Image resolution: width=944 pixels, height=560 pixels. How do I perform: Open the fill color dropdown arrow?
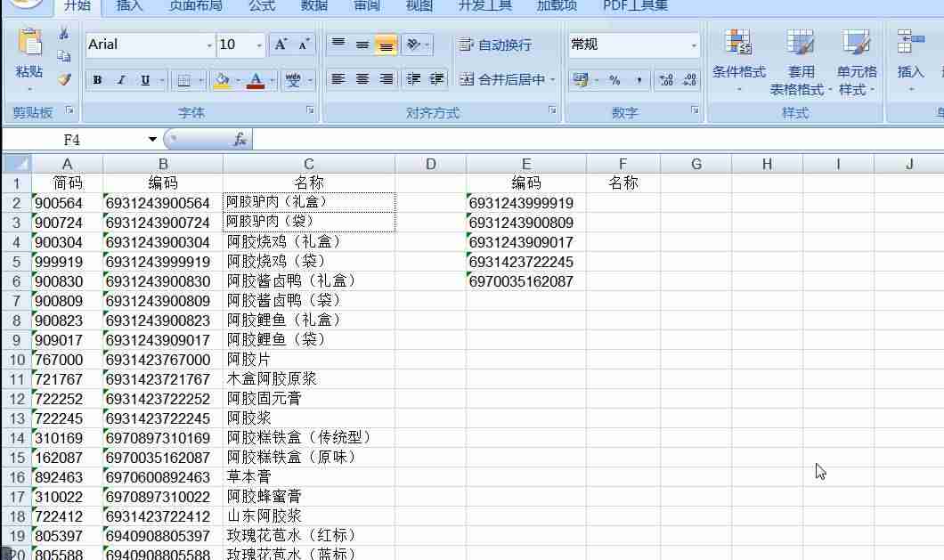pyautogui.click(x=238, y=80)
